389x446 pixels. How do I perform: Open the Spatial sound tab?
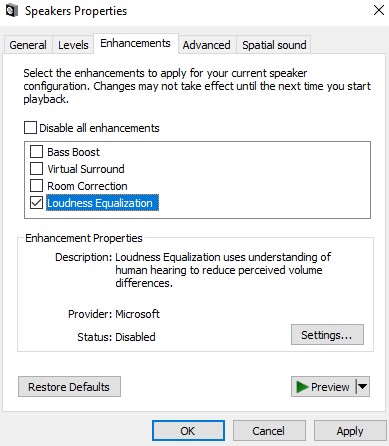click(274, 45)
